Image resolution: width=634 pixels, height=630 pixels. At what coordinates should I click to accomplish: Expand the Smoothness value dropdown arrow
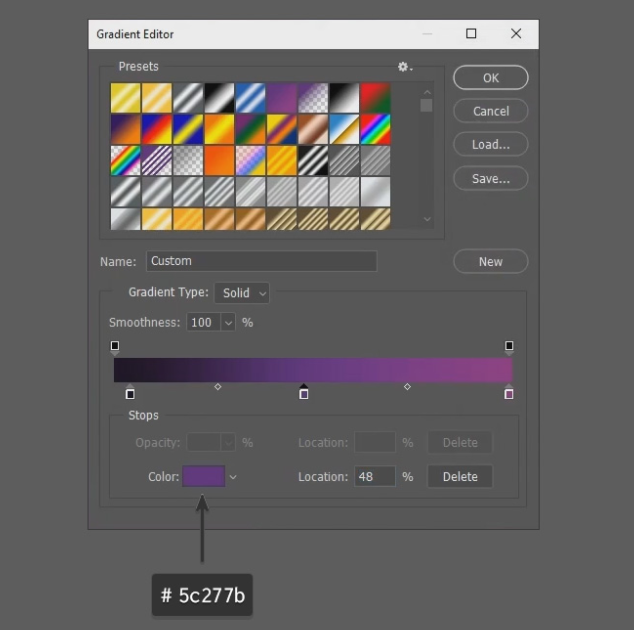[228, 323]
